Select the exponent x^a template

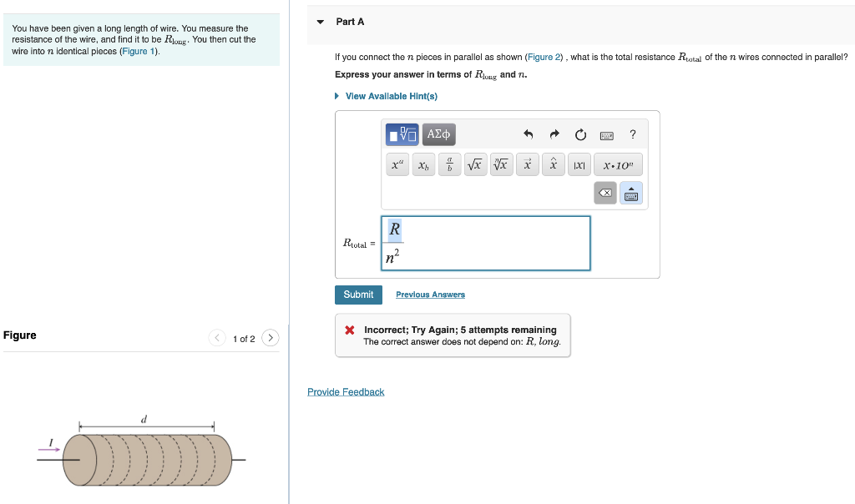pos(398,164)
